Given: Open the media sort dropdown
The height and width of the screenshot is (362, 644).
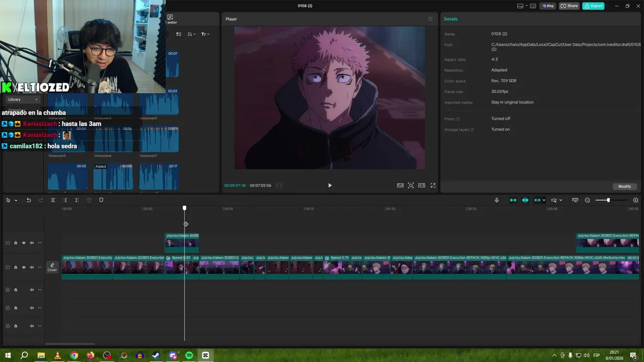Looking at the screenshot, I should [191, 34].
